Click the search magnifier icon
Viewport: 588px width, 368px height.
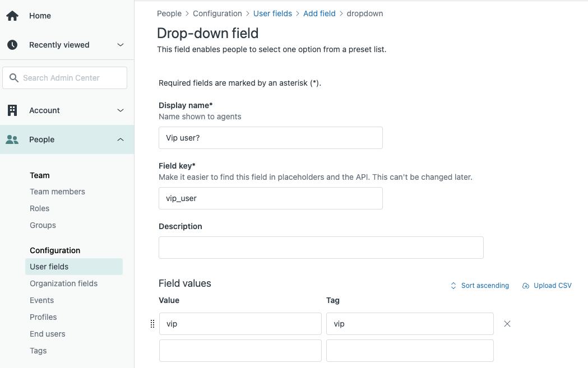(14, 78)
